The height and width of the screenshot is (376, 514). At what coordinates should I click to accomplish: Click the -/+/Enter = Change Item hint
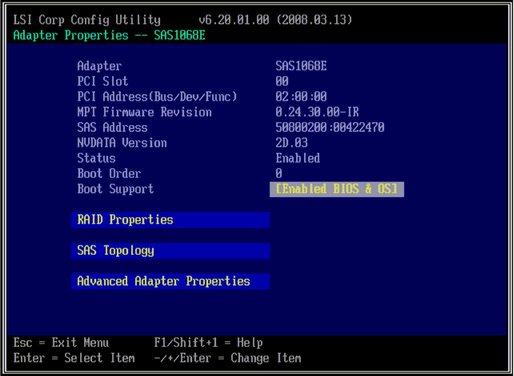[228, 358]
